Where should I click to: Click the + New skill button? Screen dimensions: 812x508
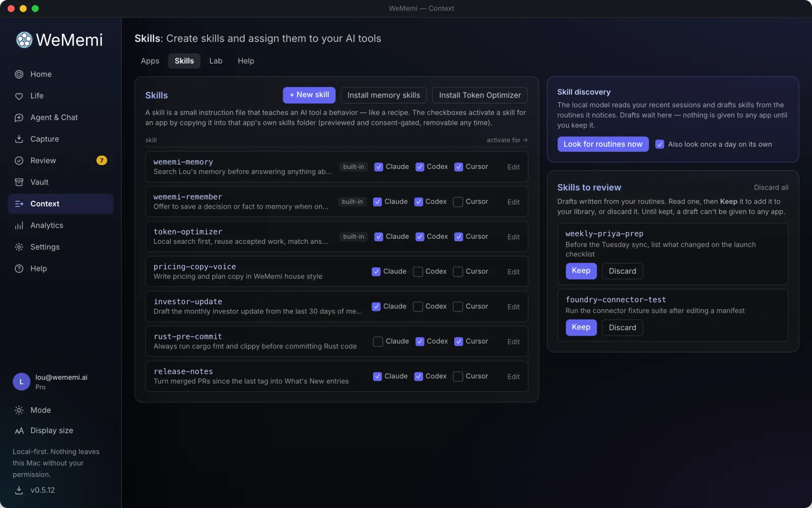tap(309, 95)
